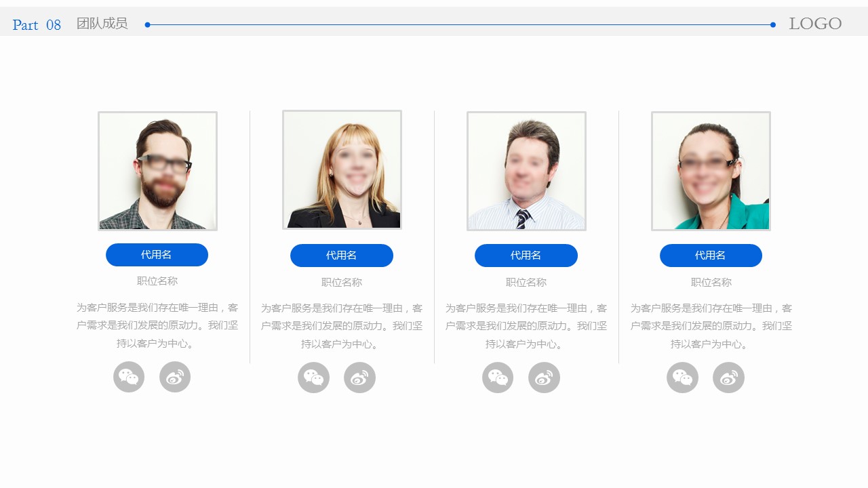Image resolution: width=868 pixels, height=488 pixels.
Task: Select the bearded man with glasses photo
Action: coord(157,171)
